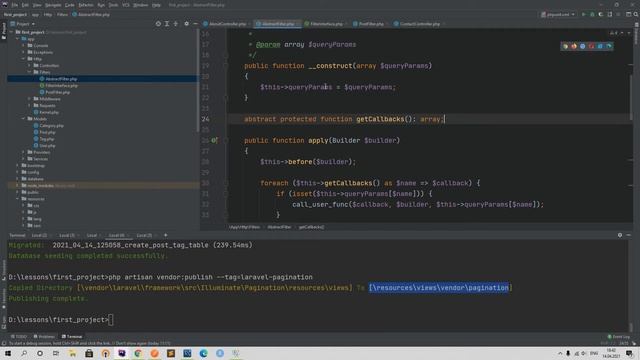Collapse the resources folder
The height and width of the screenshot is (360, 640).
[18, 199]
